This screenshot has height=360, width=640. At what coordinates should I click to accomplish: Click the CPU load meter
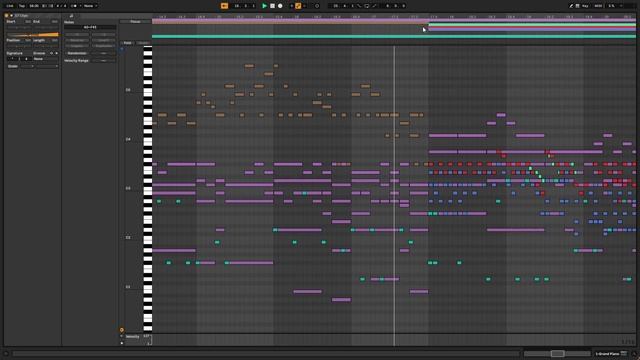tap(611, 6)
